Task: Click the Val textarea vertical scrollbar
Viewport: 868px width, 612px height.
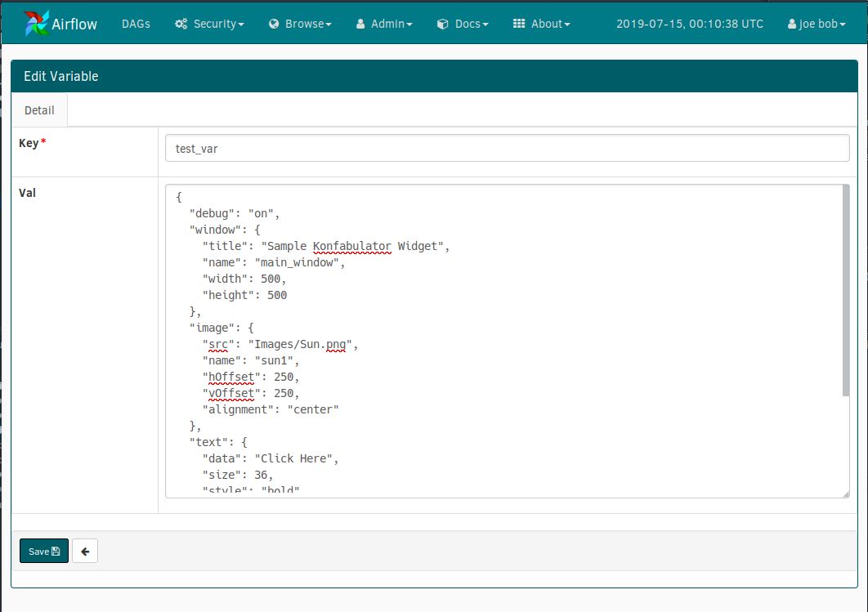Action: point(845,291)
